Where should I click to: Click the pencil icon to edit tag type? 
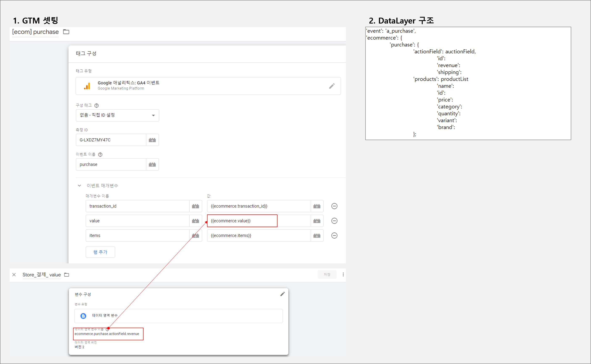point(332,86)
